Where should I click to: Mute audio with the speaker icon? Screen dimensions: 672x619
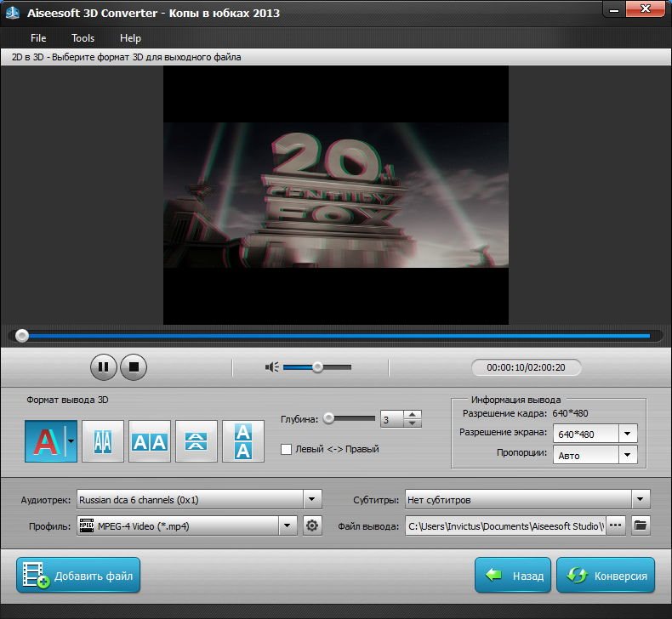[x=271, y=367]
